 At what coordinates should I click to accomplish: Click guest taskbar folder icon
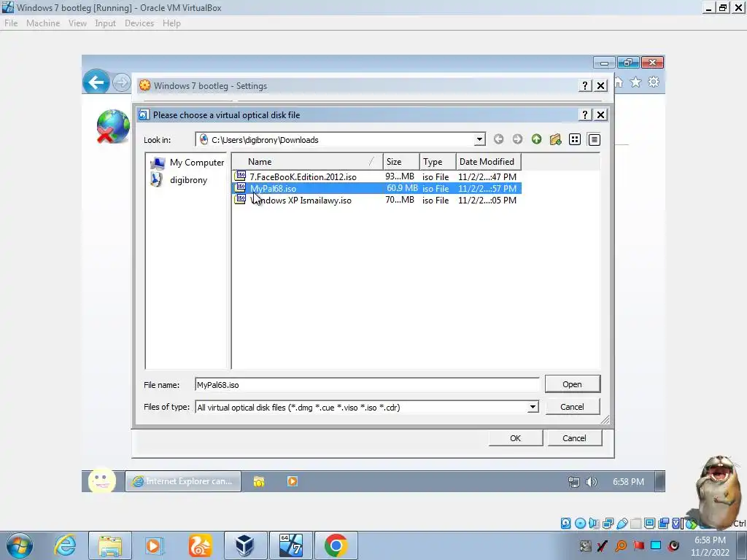(259, 482)
